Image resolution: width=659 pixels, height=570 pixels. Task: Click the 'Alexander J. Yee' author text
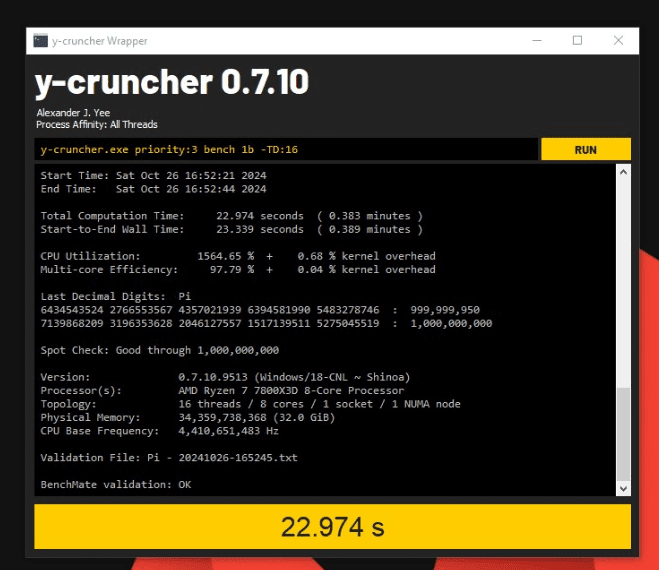point(73,113)
